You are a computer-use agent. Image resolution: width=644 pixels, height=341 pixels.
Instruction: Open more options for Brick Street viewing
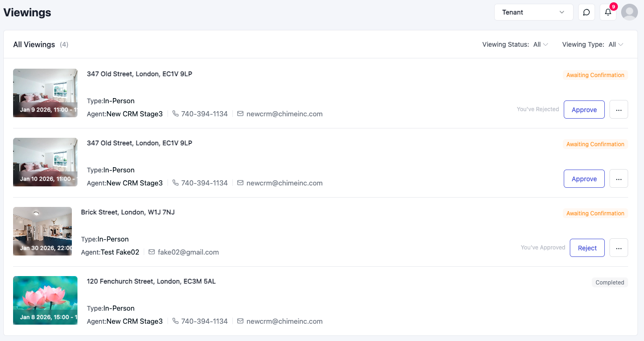pyautogui.click(x=619, y=248)
